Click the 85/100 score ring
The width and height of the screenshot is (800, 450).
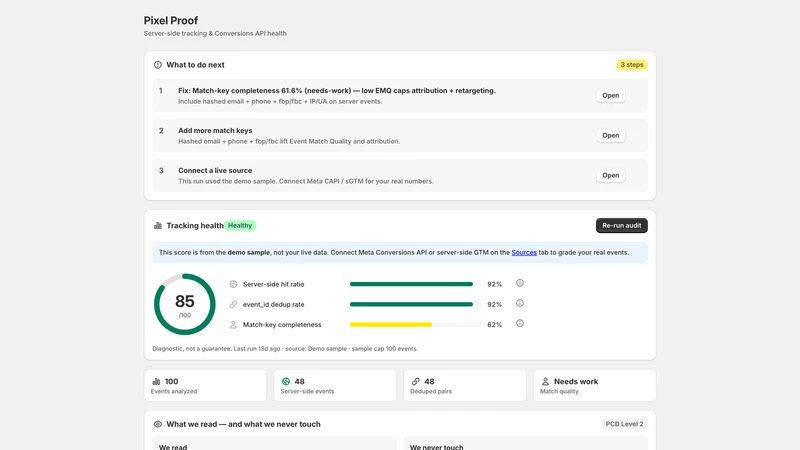coord(185,305)
